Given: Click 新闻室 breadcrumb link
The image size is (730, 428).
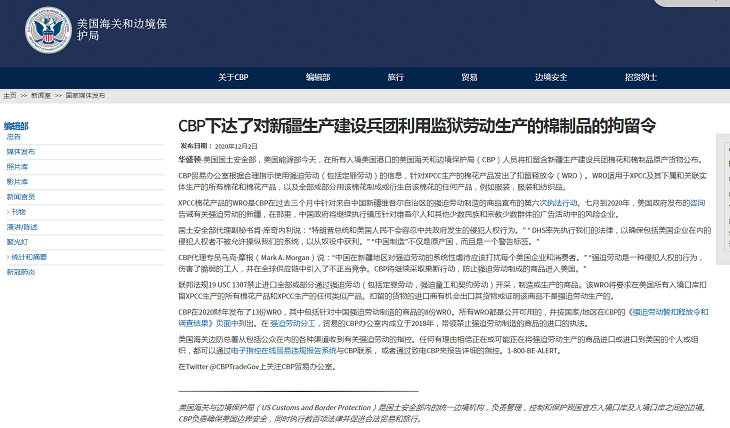Looking at the screenshot, I should 41,95.
